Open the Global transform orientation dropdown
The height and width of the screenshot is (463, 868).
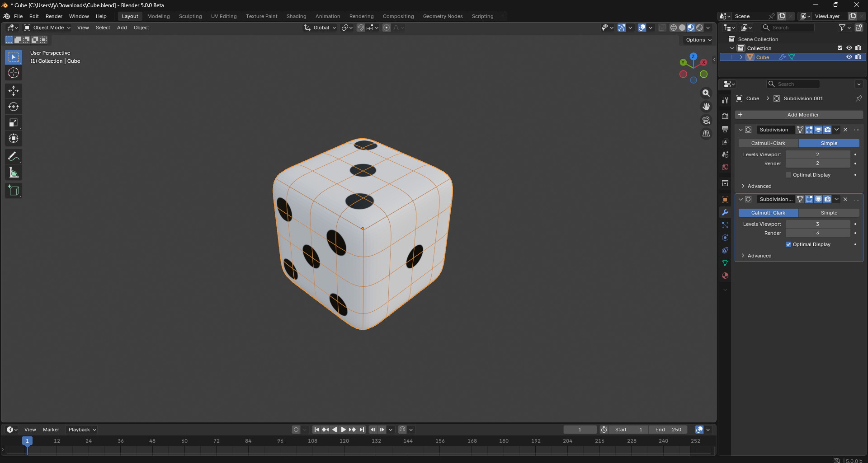coord(321,28)
